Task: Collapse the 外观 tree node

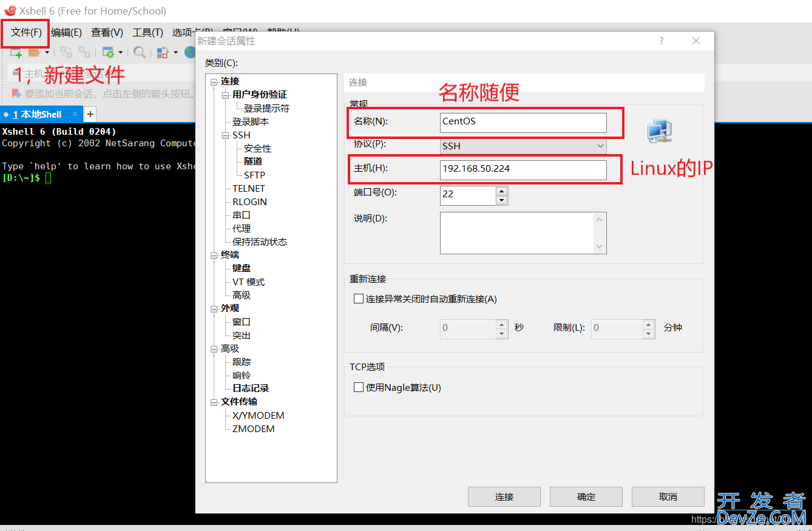Action: pos(214,309)
